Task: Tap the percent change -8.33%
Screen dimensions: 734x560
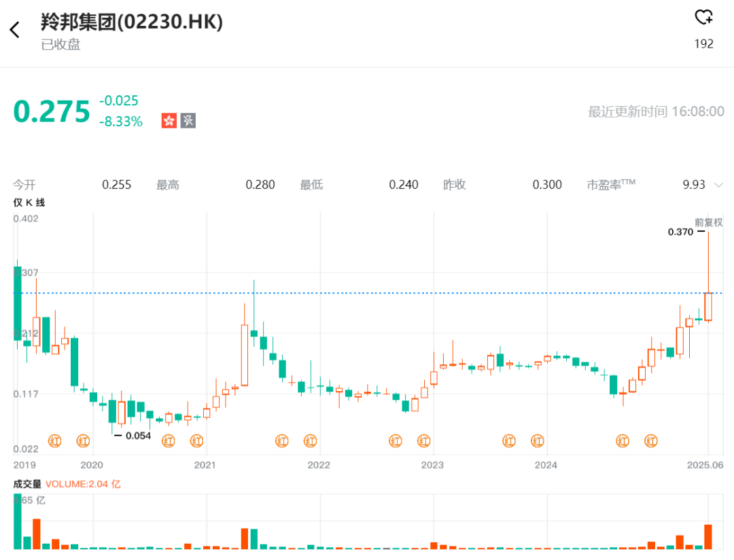Action: click(x=121, y=121)
